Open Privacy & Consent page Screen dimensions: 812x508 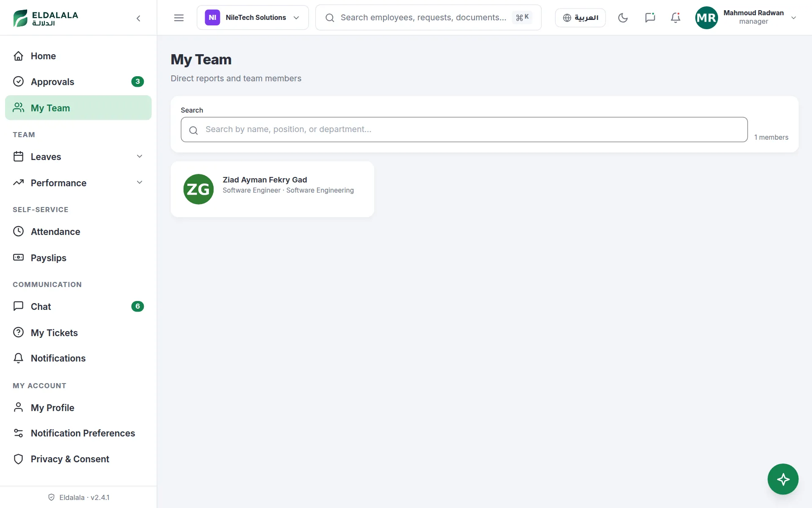click(78, 459)
